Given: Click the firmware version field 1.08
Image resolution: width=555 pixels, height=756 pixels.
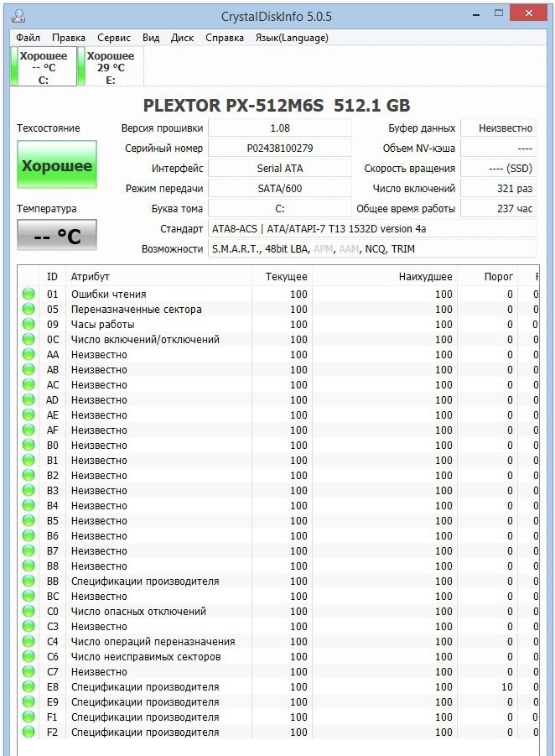Looking at the screenshot, I should pos(280,128).
